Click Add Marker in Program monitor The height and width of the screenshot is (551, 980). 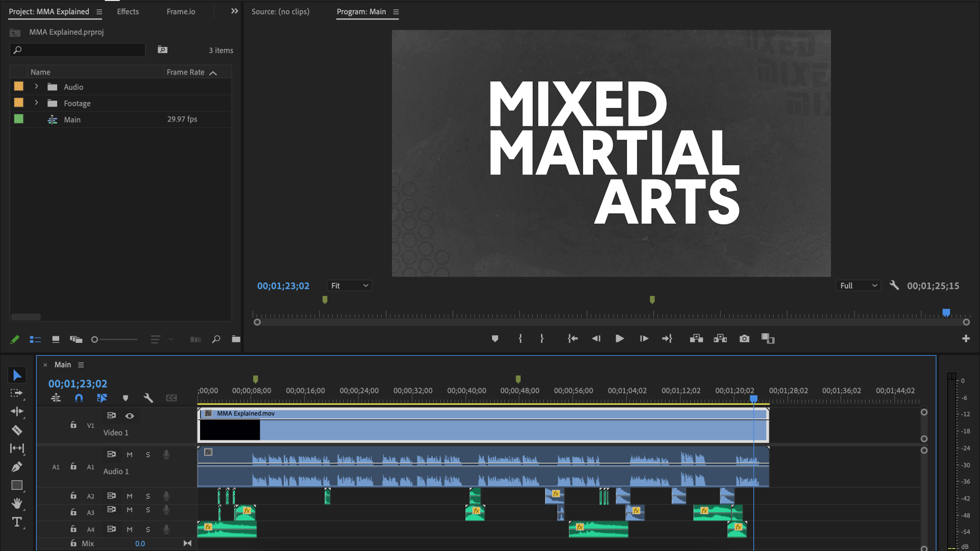tap(495, 338)
